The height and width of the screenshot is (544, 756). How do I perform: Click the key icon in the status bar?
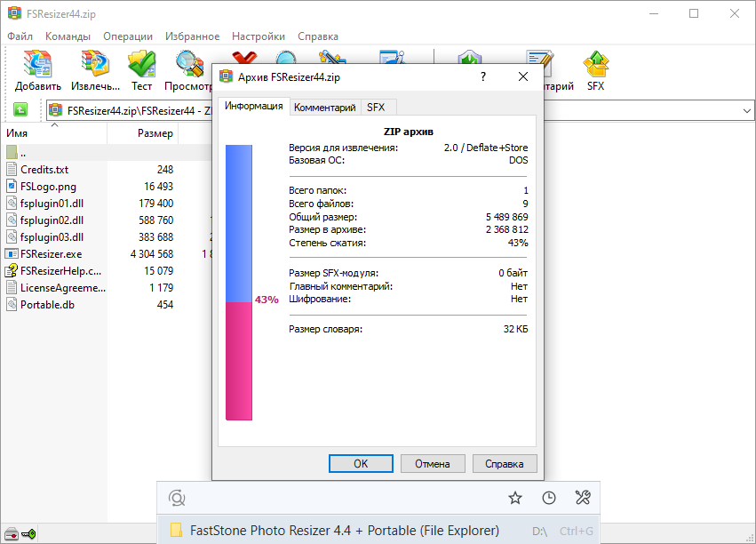[28, 534]
